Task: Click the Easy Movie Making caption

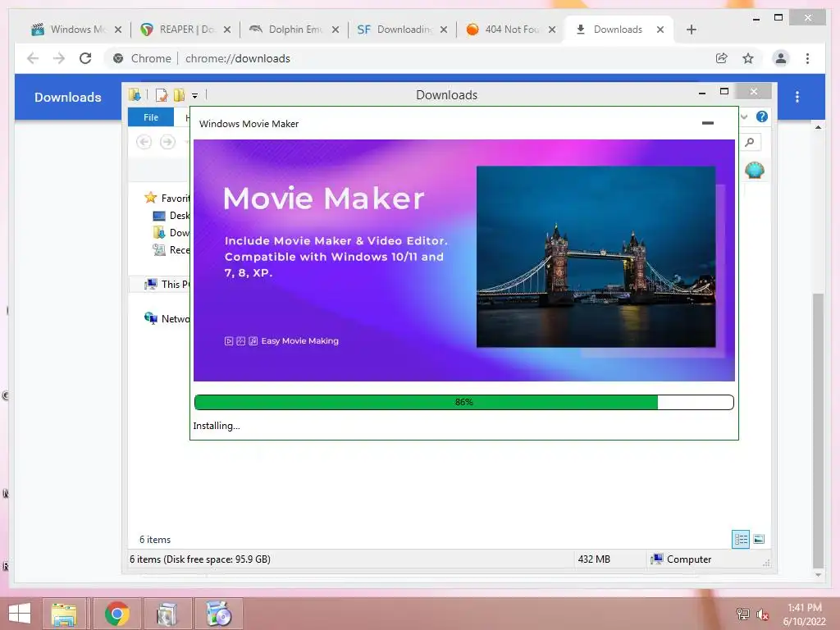Action: 300,340
